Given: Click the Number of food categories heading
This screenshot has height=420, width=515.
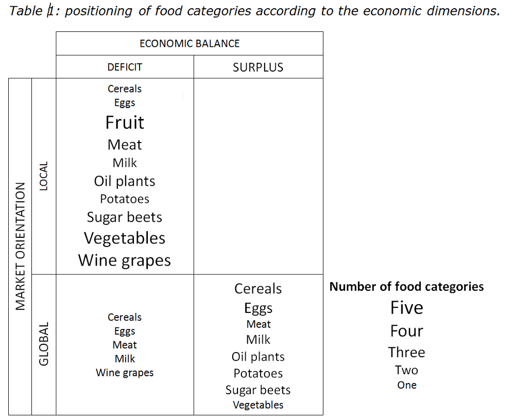Looking at the screenshot, I should (x=406, y=287).
